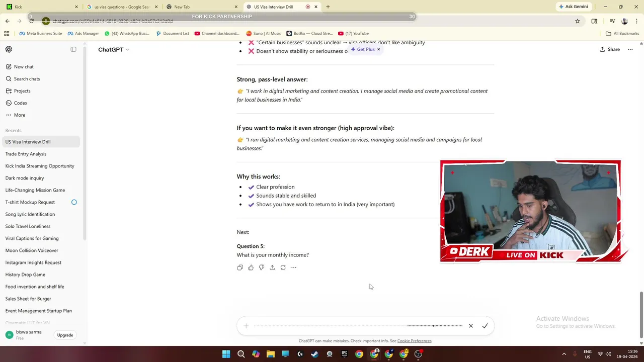Collapse the ChatGPT sidebar

point(73,49)
